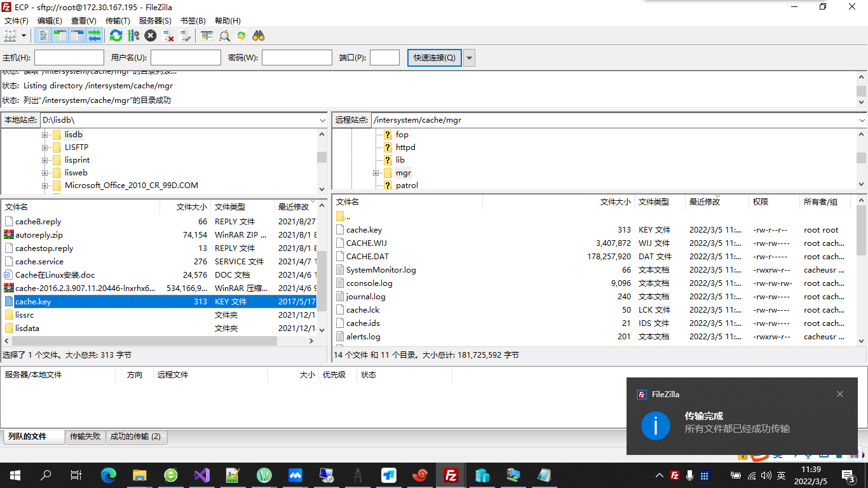Open local site path dropdown

[x=323, y=120]
